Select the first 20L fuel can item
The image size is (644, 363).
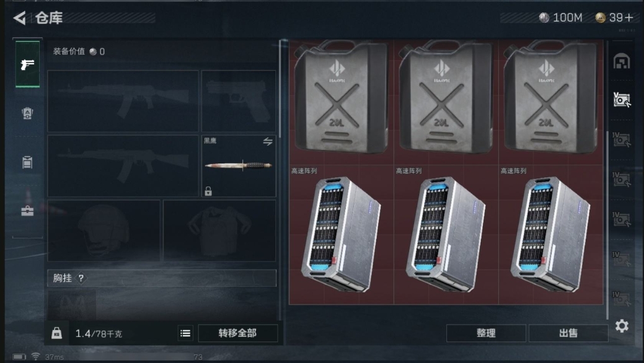click(x=341, y=97)
